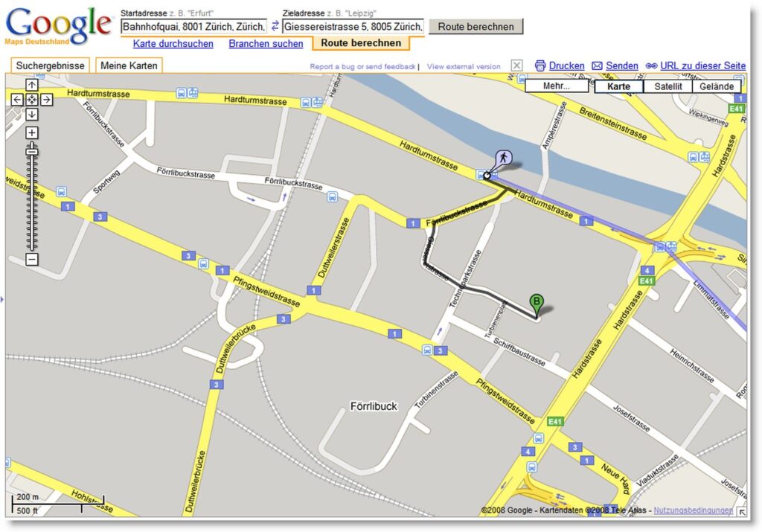Switch the map to Satellit view
The image size is (762, 532).
pos(668,86)
